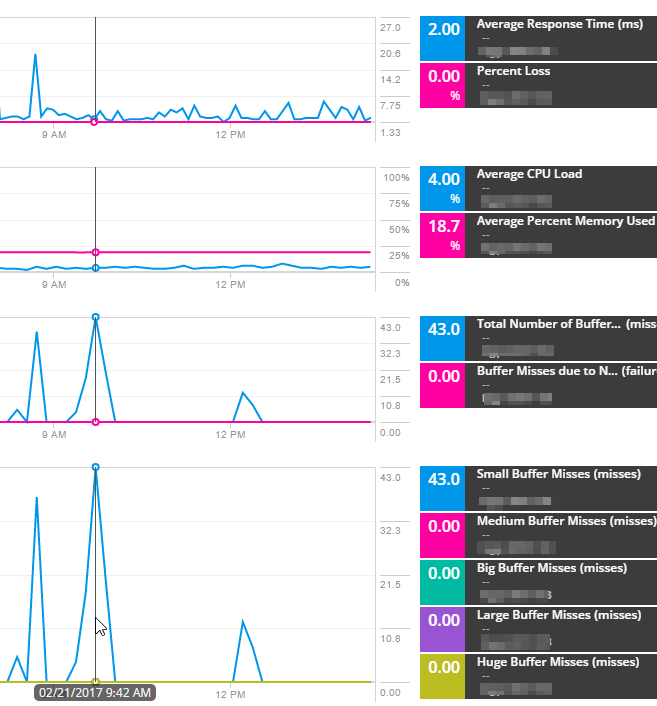Select the Average Percent Memory Used label

click(565, 221)
